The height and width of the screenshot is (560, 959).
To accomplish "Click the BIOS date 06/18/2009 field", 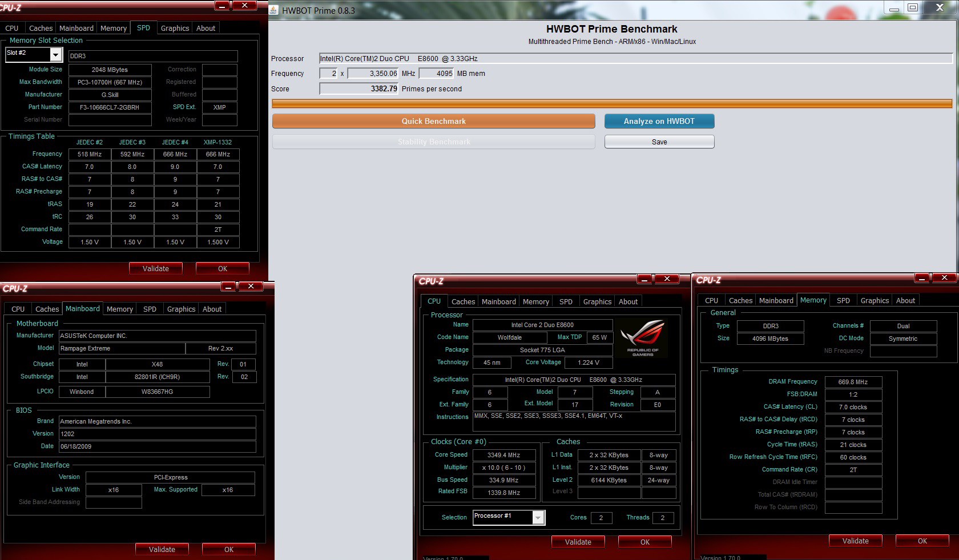I will tap(157, 446).
